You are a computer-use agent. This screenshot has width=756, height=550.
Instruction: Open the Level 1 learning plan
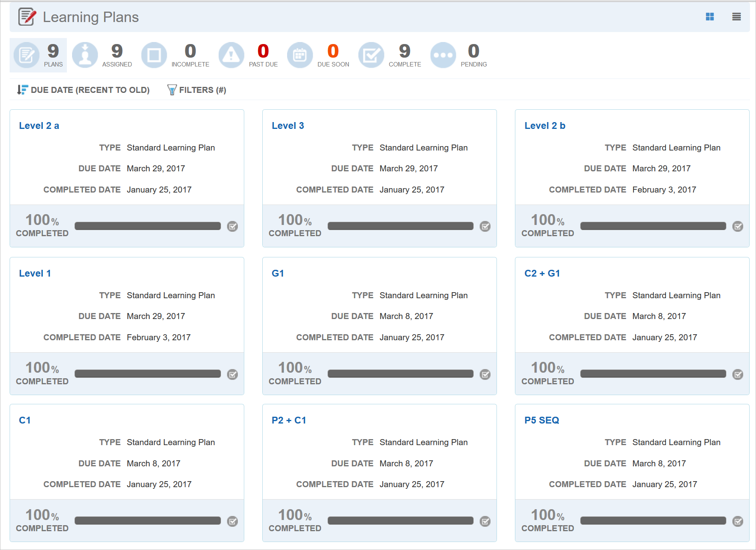click(x=35, y=273)
